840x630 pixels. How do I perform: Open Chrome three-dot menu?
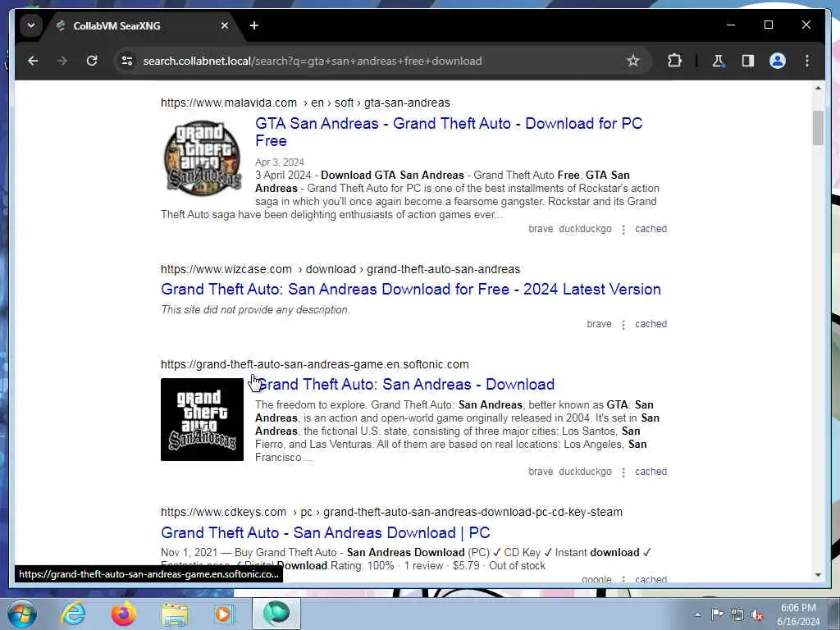tap(807, 61)
